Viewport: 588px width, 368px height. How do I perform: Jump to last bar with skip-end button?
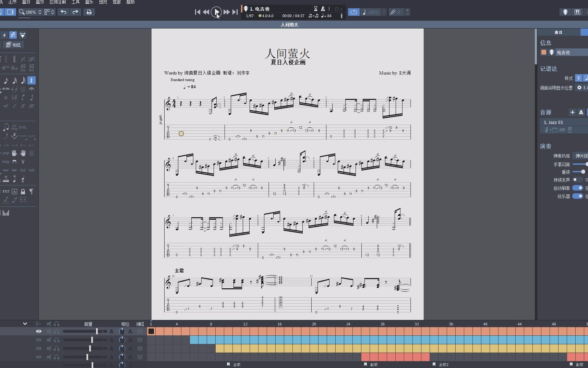pos(235,12)
